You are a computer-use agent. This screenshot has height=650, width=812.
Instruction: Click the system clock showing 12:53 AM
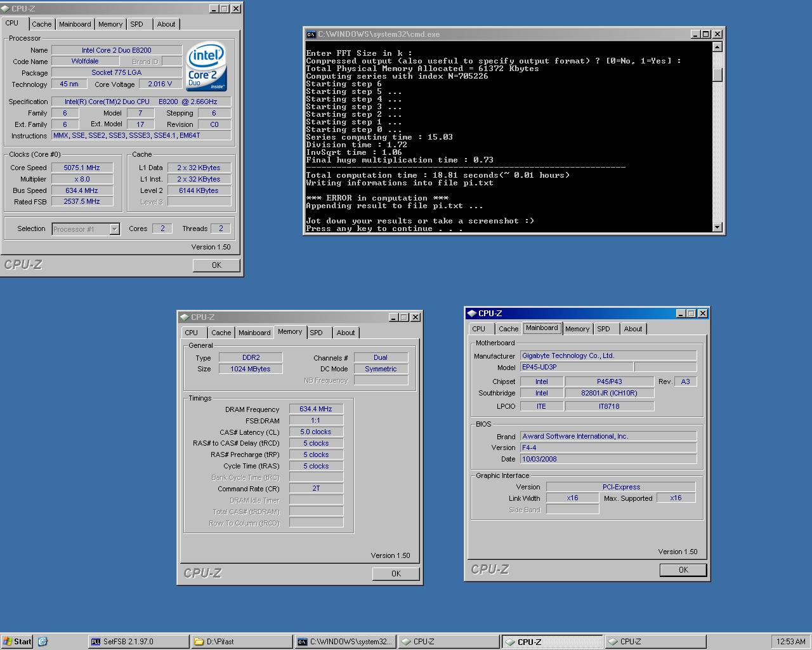791,642
